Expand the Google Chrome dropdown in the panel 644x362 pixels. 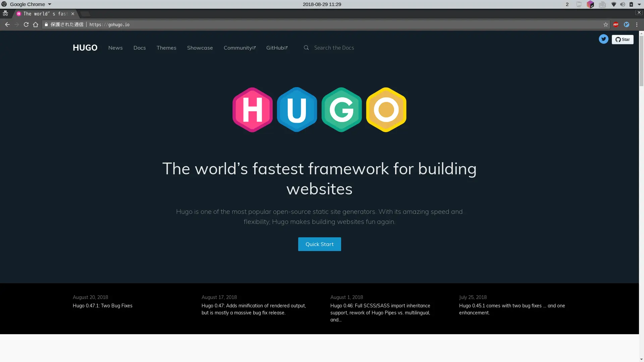click(x=50, y=4)
